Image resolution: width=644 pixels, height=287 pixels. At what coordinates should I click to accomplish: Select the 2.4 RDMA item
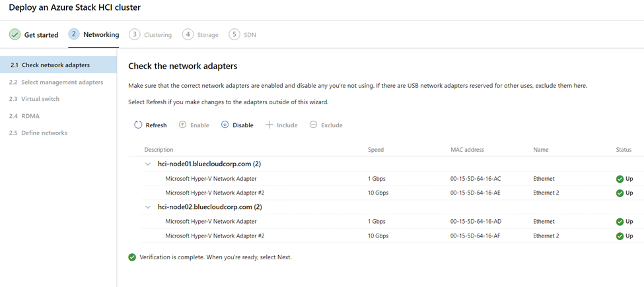tap(24, 116)
